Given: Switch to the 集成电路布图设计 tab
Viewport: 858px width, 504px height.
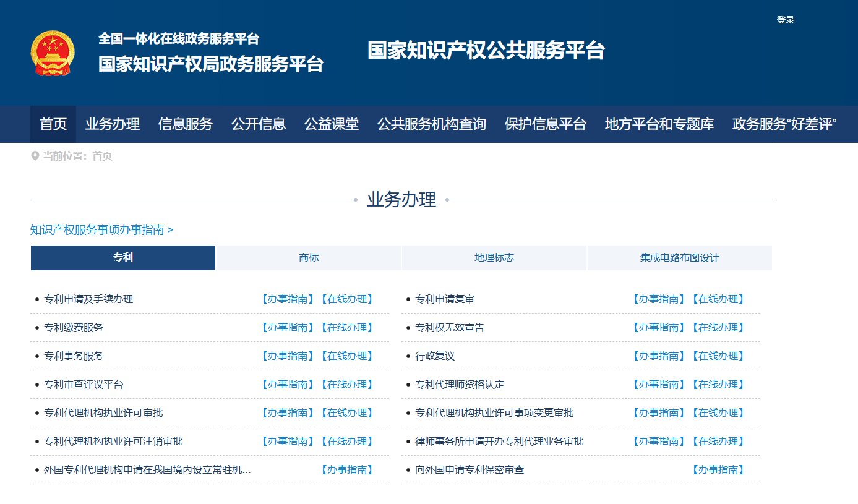Looking at the screenshot, I should click(x=679, y=257).
